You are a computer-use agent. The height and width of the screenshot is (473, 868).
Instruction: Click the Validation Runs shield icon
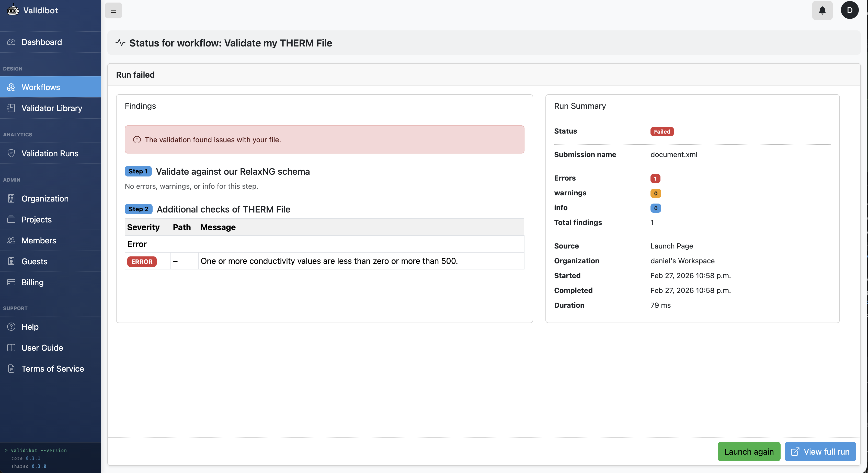point(12,153)
